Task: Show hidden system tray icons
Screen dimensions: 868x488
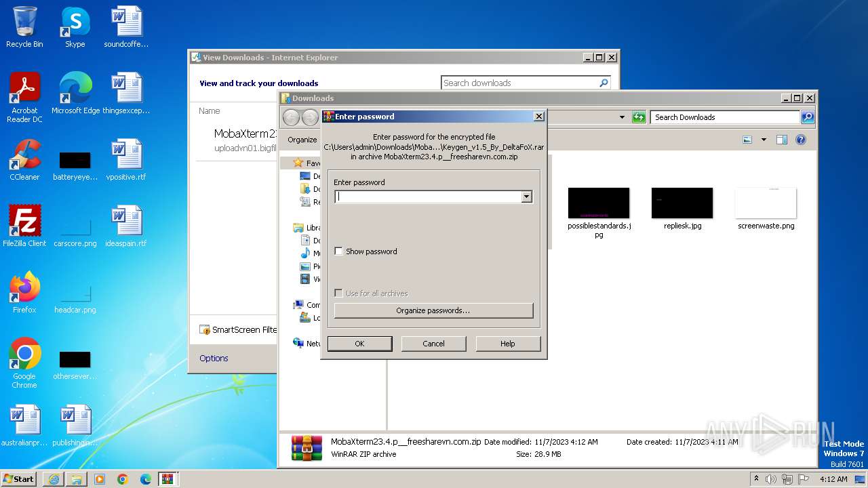Action: point(756,479)
